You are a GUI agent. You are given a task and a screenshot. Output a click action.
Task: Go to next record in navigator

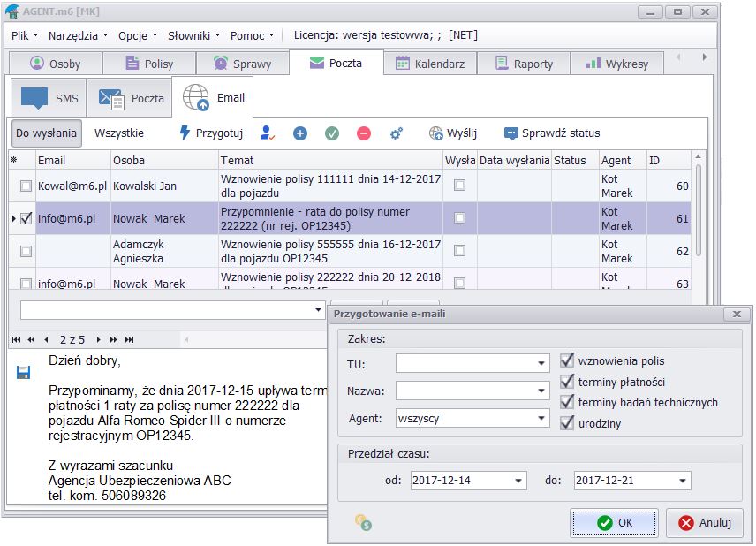point(98,339)
